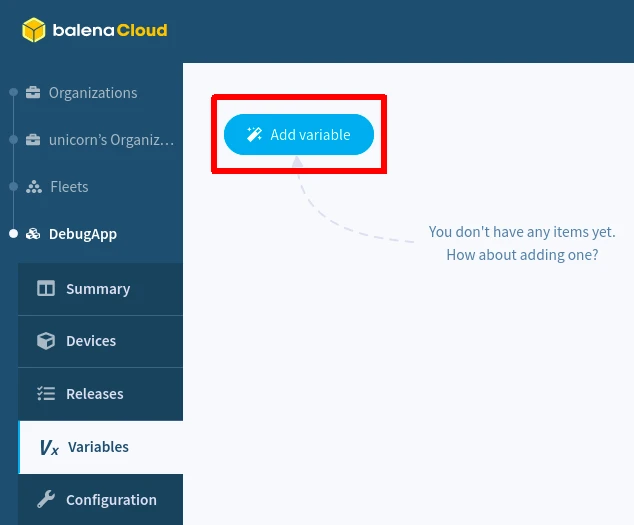The image size is (634, 525).
Task: Select DebugApp in the sidebar
Action: [x=83, y=234]
